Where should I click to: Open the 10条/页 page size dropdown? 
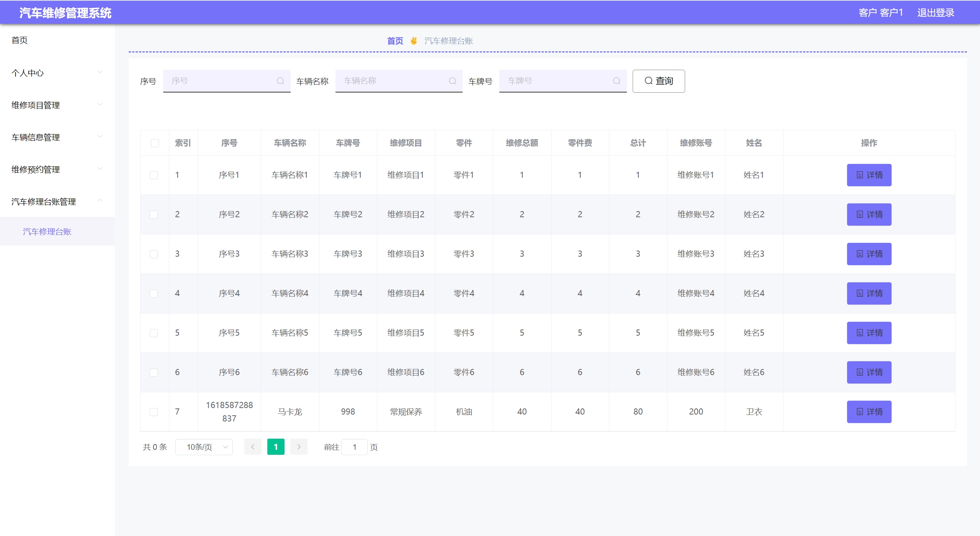[x=204, y=447]
